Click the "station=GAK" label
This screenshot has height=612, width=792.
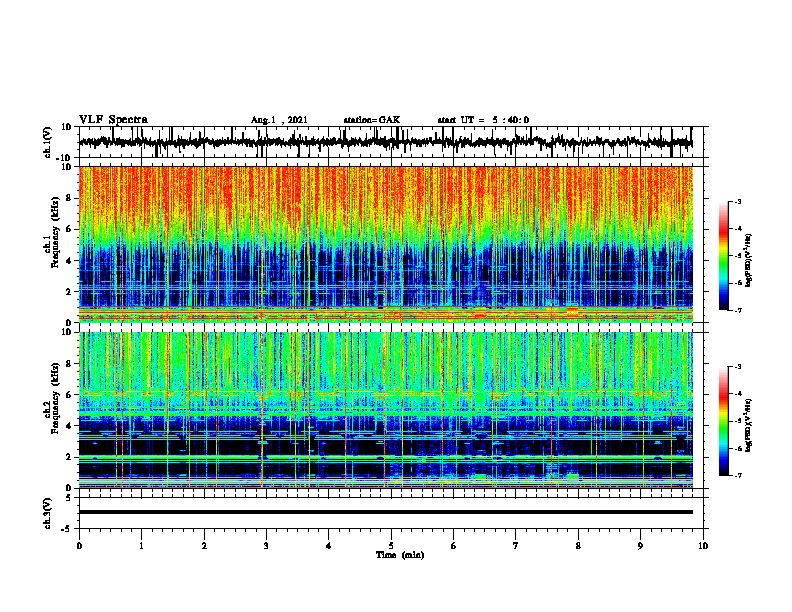(x=372, y=120)
